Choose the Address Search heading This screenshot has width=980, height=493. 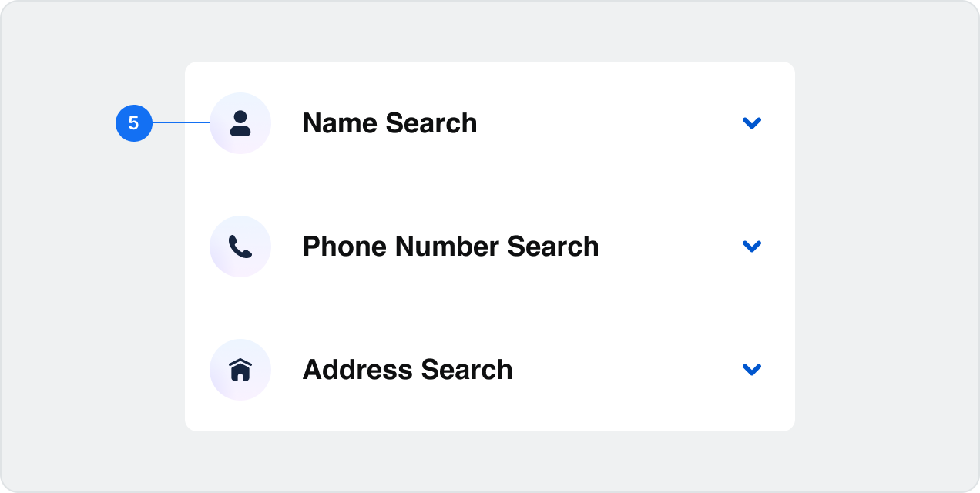click(407, 370)
